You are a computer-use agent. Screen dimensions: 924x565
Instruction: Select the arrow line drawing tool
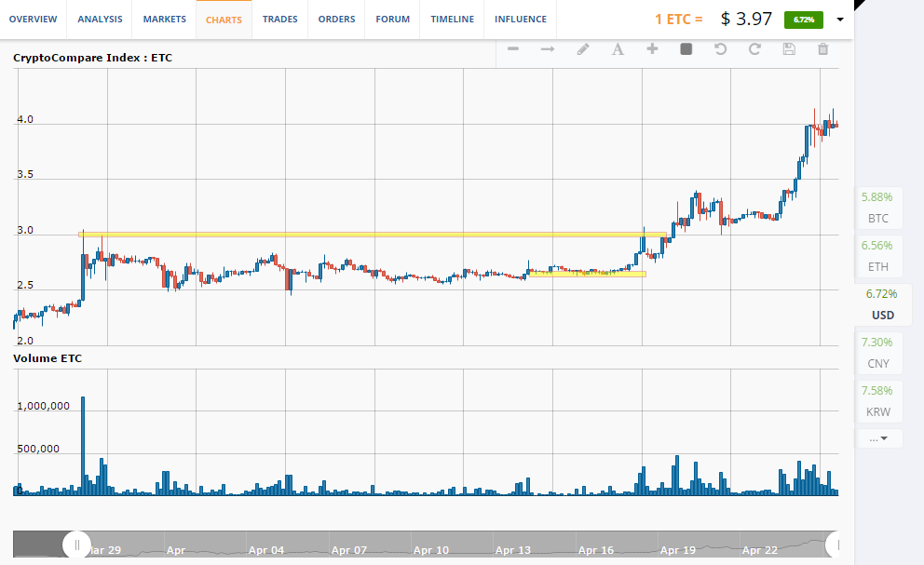tap(548, 49)
